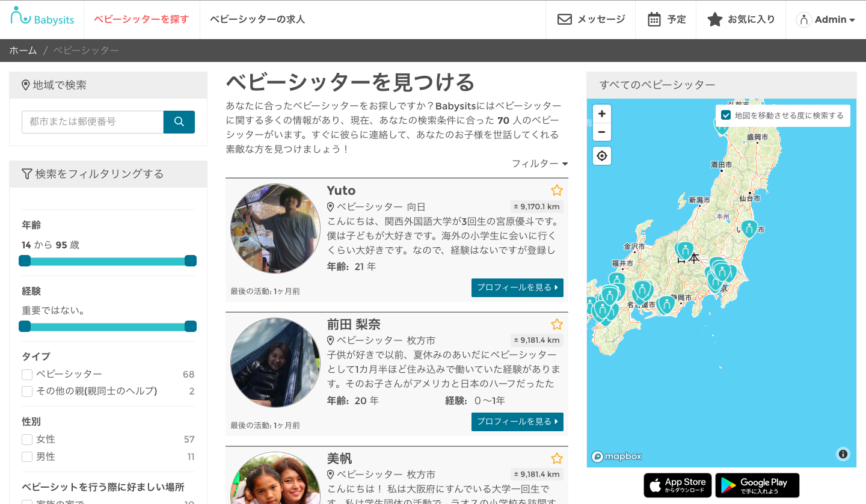This screenshot has width=866, height=504.
Task: Click the 経験 slider right handle
Action: pyautogui.click(x=191, y=326)
